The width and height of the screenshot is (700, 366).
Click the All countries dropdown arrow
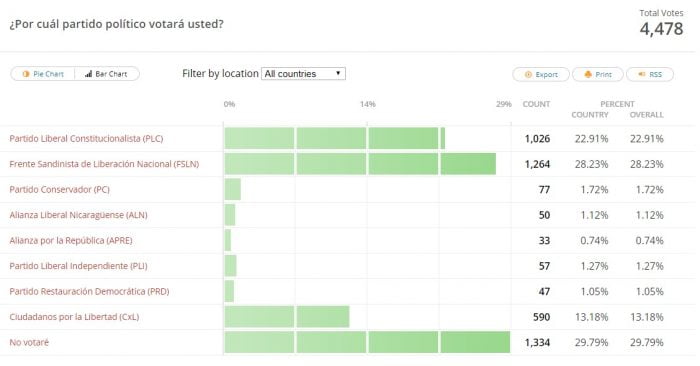pyautogui.click(x=338, y=73)
